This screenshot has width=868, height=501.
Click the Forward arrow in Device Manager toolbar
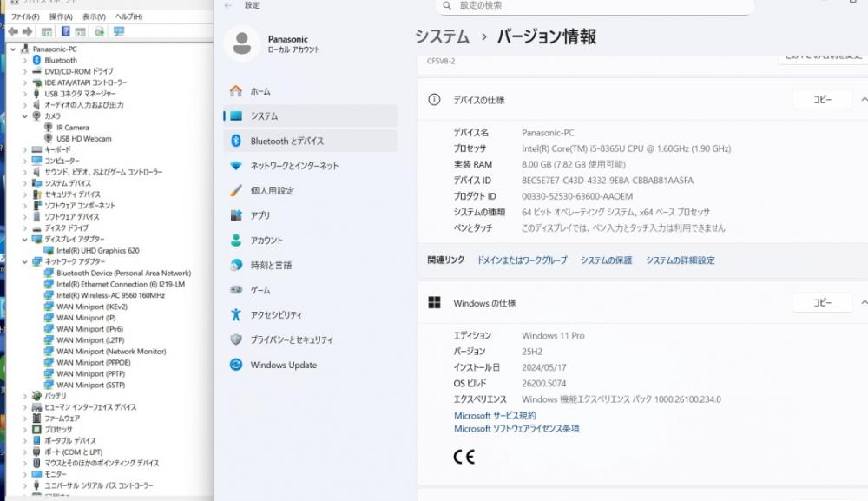click(x=27, y=31)
